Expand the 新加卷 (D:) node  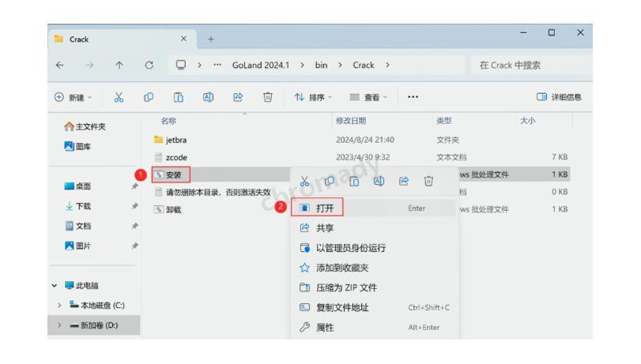[x=59, y=325]
